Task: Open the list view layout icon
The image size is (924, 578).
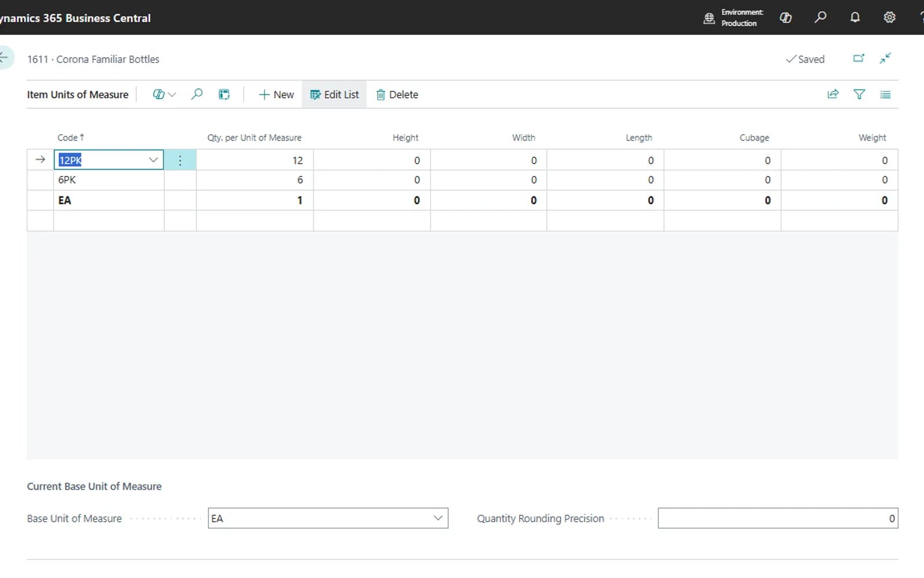Action: [x=885, y=95]
